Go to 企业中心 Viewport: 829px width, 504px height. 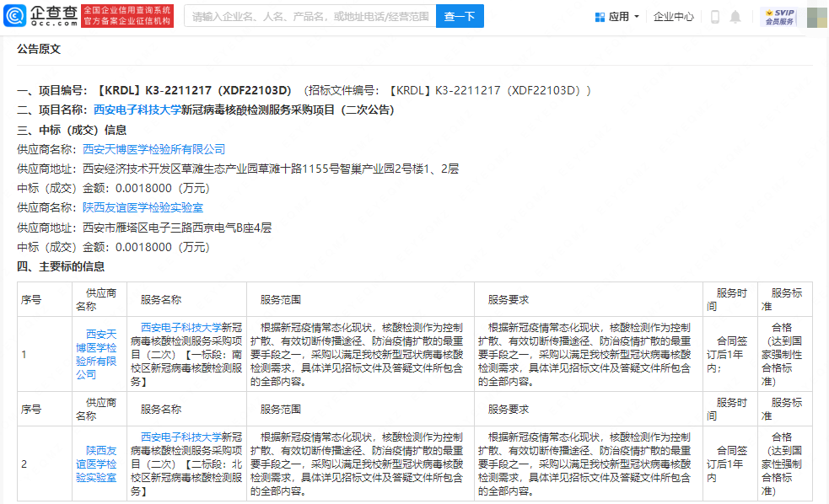coord(674,16)
